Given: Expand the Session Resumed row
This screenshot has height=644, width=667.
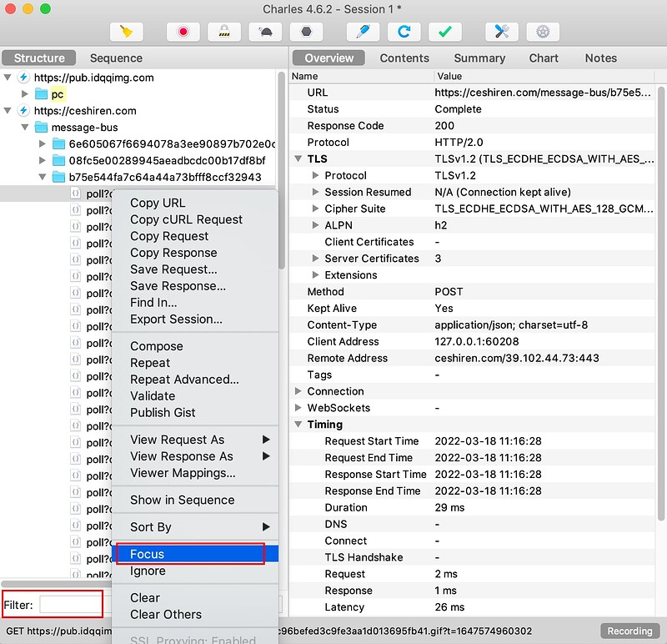Looking at the screenshot, I should coord(315,192).
